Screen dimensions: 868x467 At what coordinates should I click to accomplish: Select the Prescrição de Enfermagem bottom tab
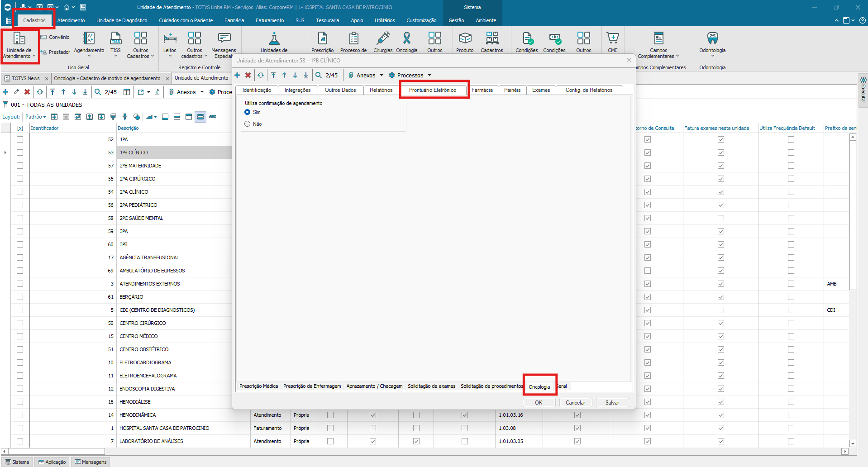(312, 386)
